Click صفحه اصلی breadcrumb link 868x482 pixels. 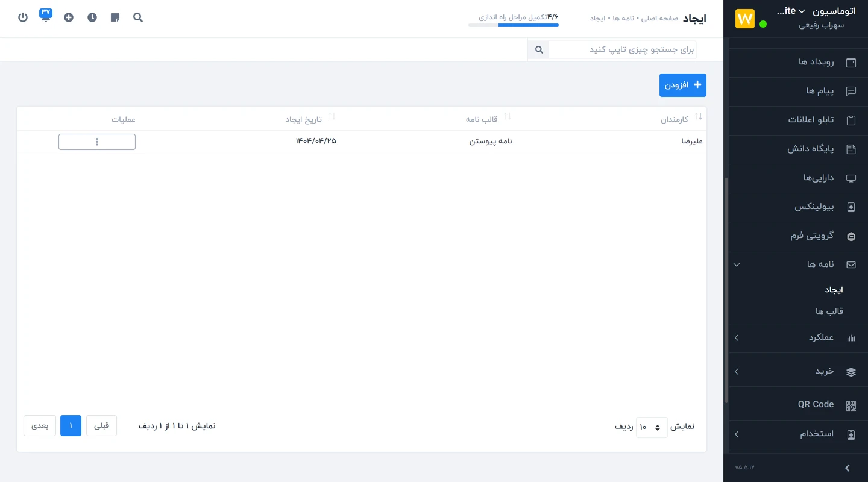pos(659,19)
